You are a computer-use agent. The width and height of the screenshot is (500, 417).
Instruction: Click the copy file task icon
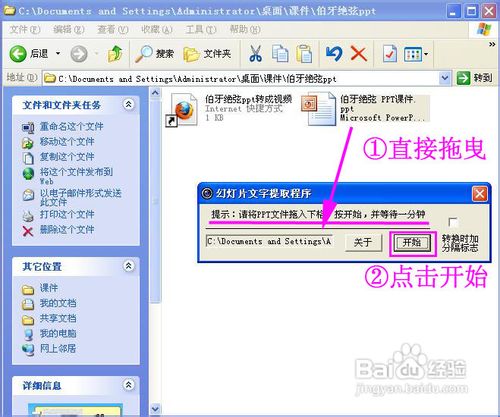point(28,158)
